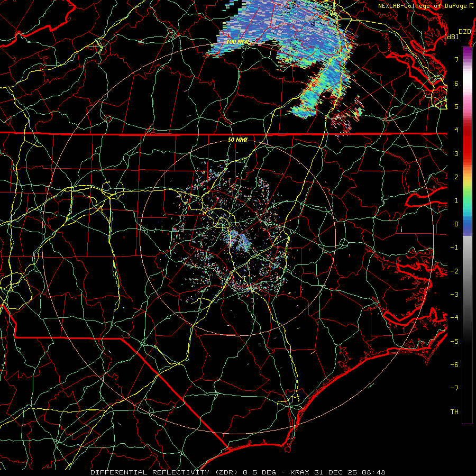Click the 100 NMI range ring label

click(x=237, y=42)
